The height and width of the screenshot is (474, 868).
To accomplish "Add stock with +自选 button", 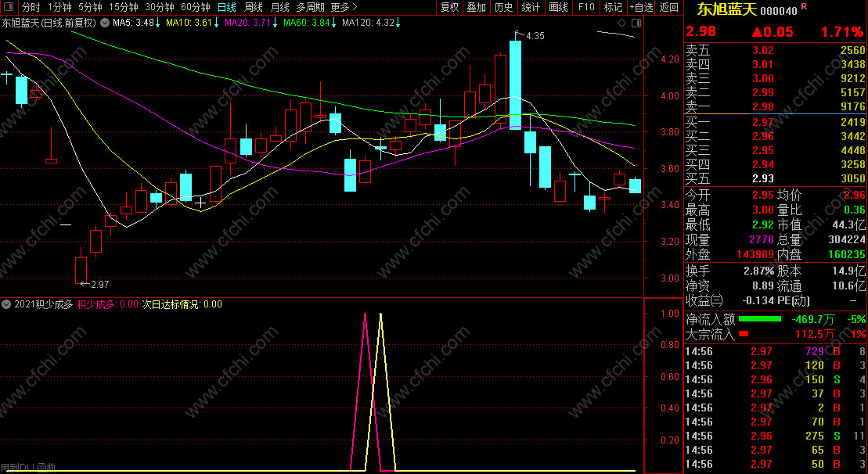I will tap(641, 7).
